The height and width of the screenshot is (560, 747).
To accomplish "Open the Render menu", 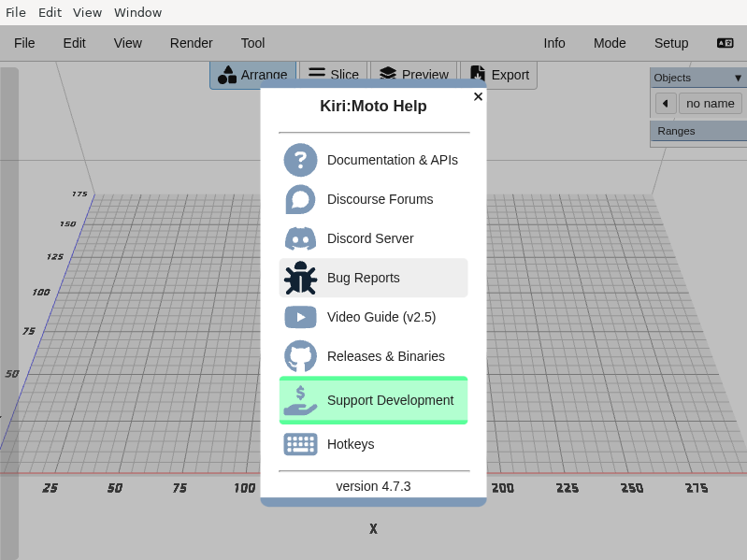I will tap(191, 43).
